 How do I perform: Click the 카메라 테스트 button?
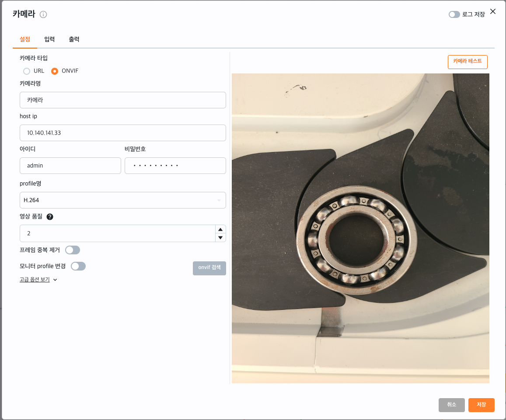[x=468, y=62]
